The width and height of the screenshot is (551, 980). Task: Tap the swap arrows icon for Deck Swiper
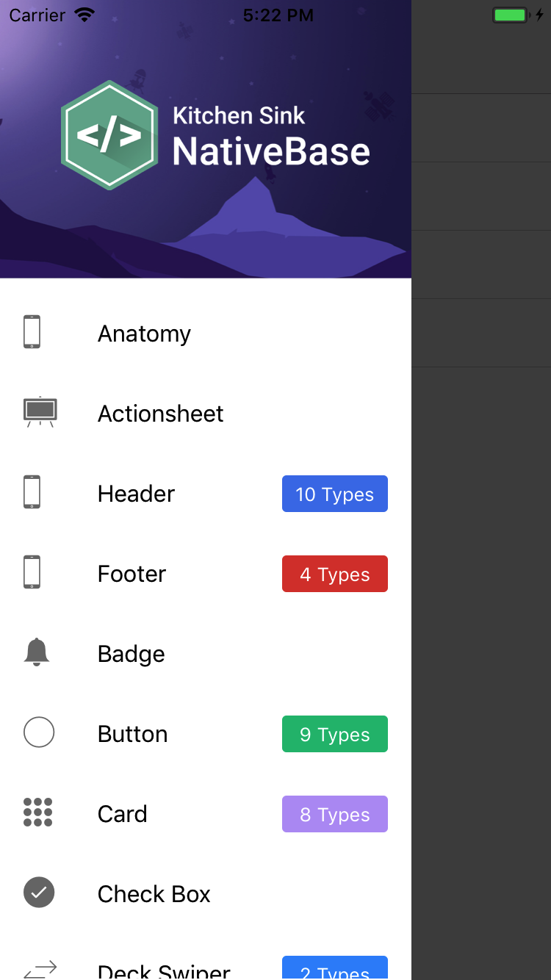click(x=40, y=970)
